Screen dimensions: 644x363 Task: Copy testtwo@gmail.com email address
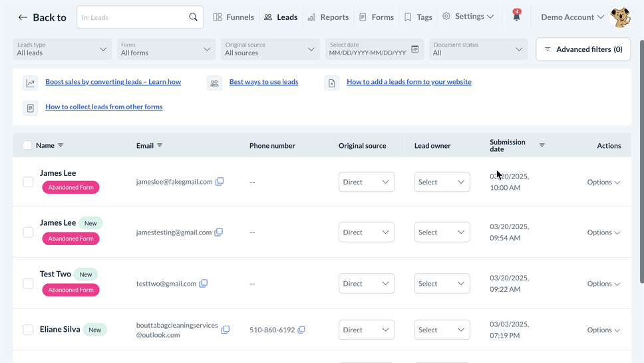(204, 283)
